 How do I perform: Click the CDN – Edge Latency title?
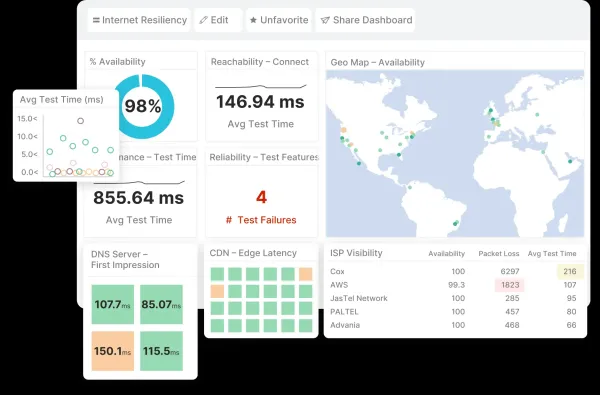253,253
